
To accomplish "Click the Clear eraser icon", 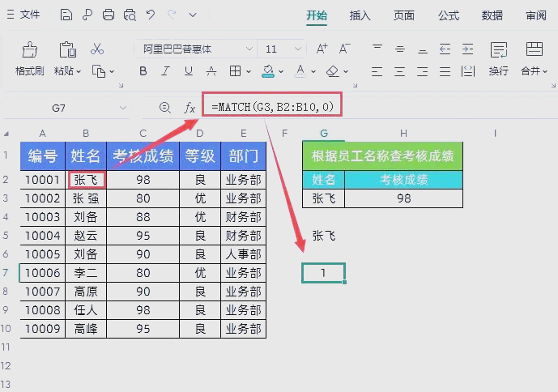I will click(332, 71).
